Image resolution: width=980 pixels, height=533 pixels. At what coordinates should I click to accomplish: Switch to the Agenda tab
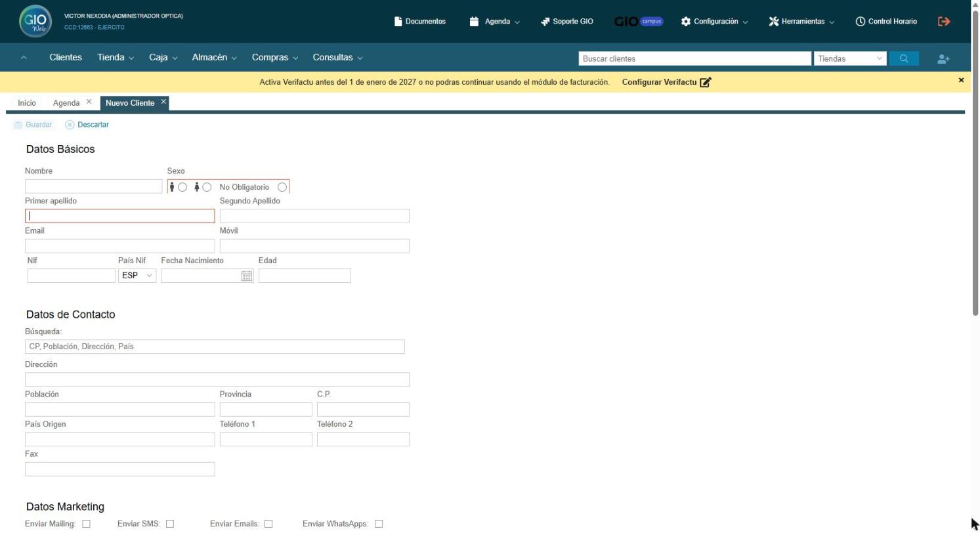tap(66, 103)
